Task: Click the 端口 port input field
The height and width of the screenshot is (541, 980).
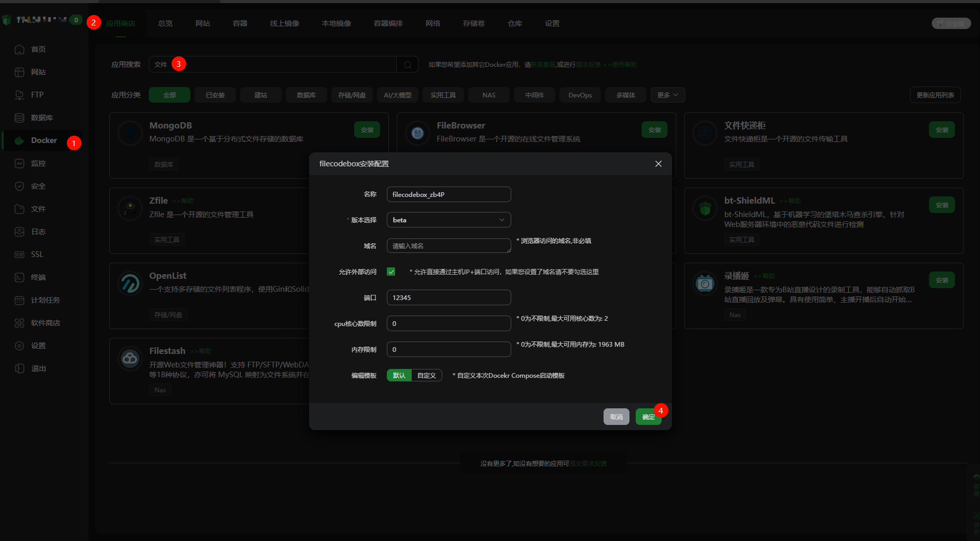Action: point(449,297)
